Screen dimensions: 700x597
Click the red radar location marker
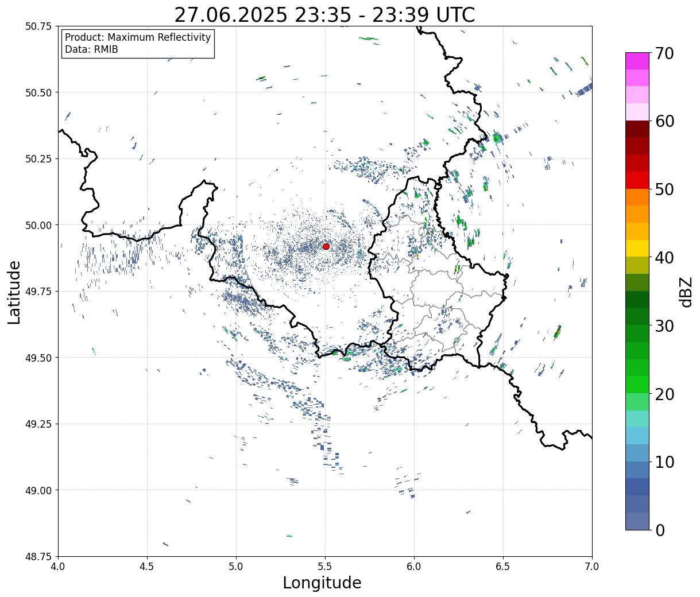pos(326,246)
